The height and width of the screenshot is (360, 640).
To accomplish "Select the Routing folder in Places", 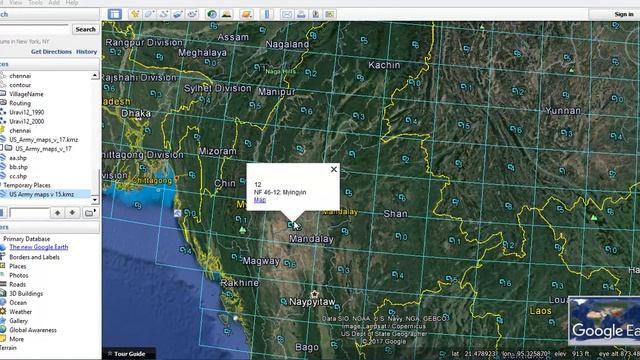I will [20, 103].
